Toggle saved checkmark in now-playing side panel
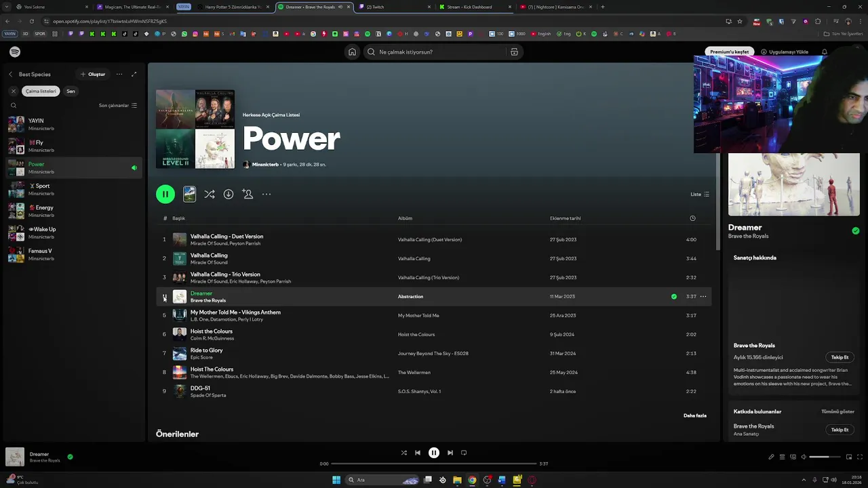This screenshot has height=488, width=868. [x=856, y=231]
